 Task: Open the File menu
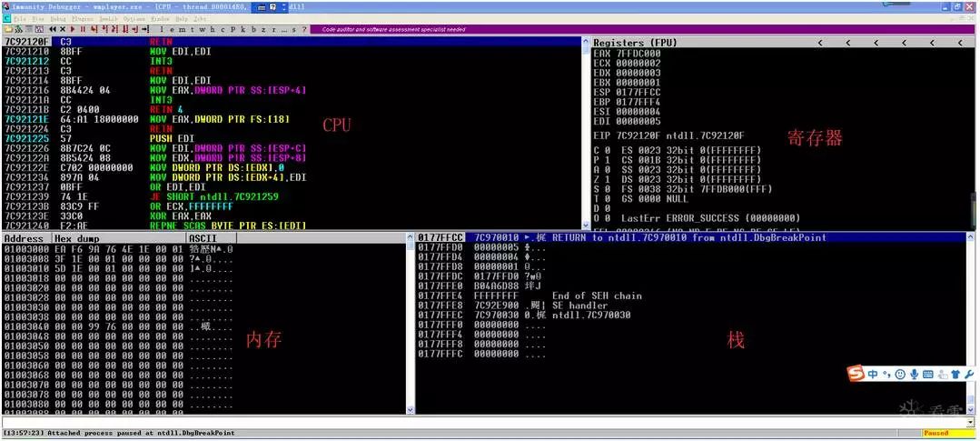pos(20,19)
